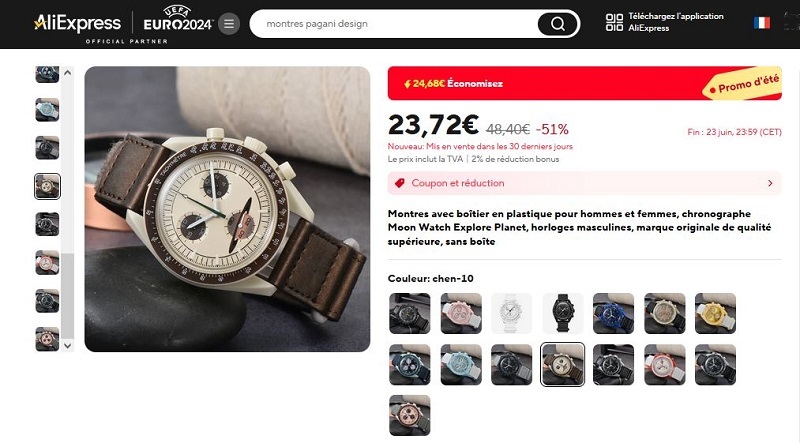Click the AliExpress logo

[x=77, y=23]
